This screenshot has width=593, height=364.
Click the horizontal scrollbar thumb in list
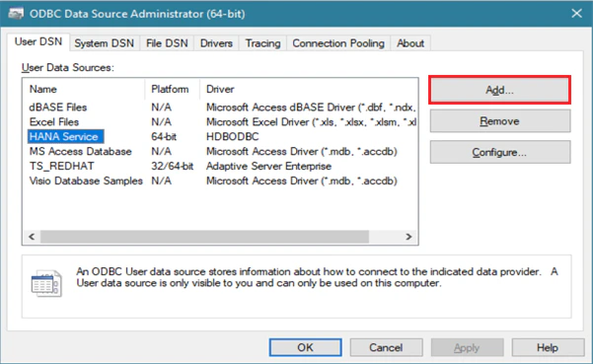click(x=204, y=237)
